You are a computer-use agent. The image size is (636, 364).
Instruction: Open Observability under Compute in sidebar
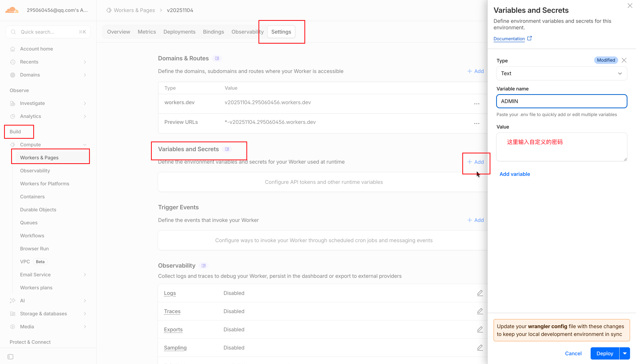click(35, 171)
